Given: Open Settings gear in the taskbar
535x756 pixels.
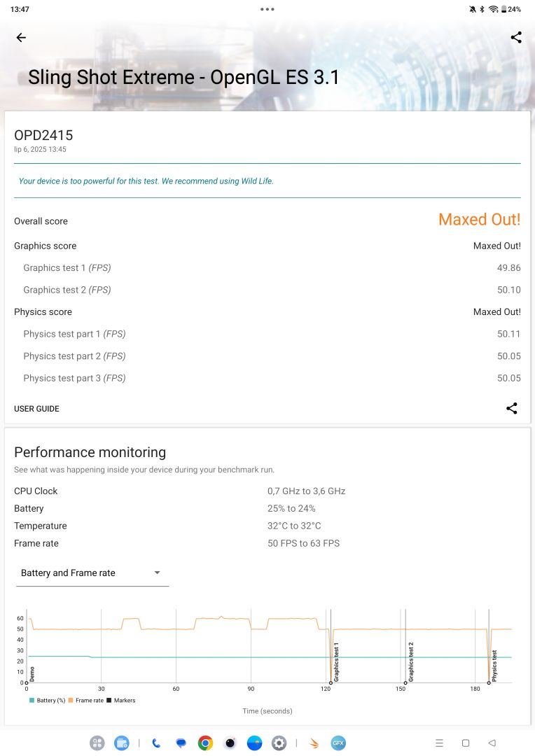Looking at the screenshot, I should [279, 743].
